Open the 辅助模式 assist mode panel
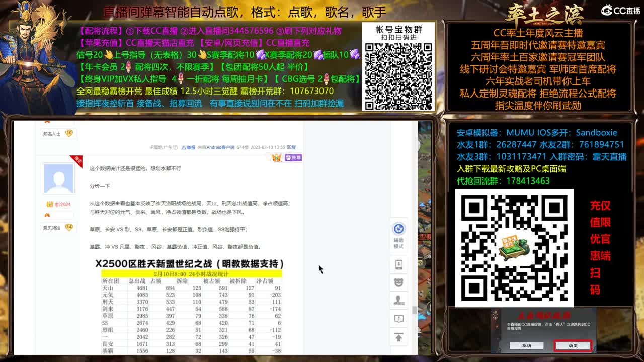 point(398,234)
